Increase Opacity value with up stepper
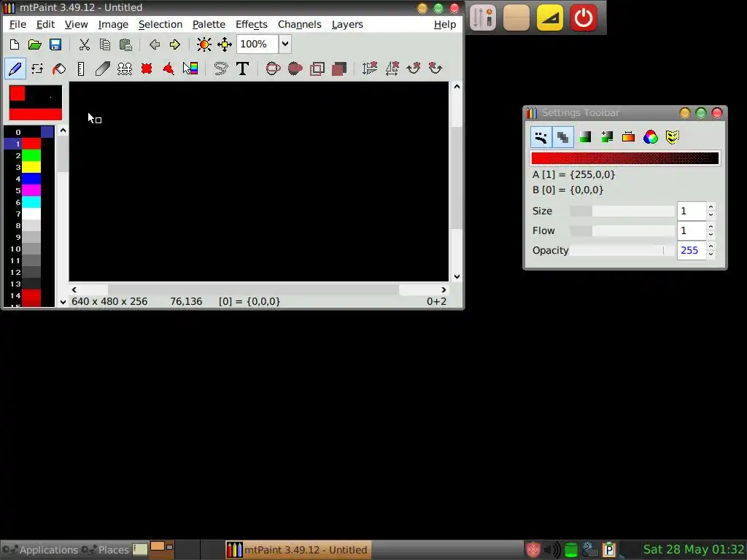The width and height of the screenshot is (747, 560). coord(711,246)
